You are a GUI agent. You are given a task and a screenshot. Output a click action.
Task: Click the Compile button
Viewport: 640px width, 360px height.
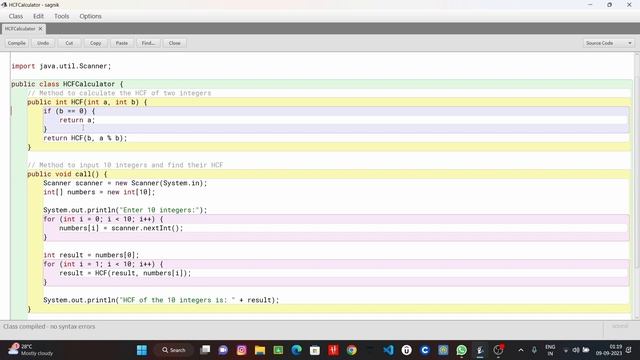[17, 43]
